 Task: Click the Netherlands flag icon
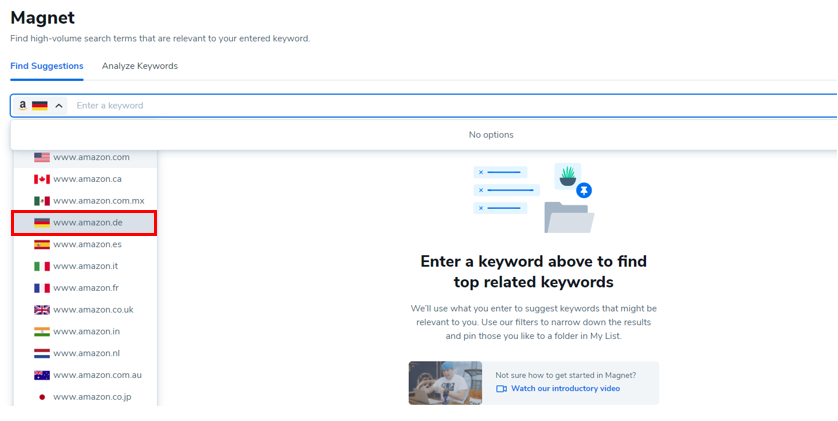[42, 353]
